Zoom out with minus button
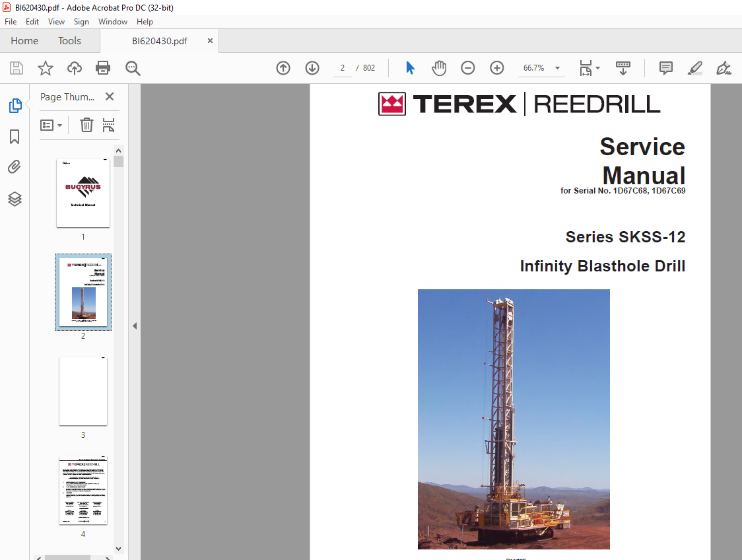The image size is (742, 560). 467,68
